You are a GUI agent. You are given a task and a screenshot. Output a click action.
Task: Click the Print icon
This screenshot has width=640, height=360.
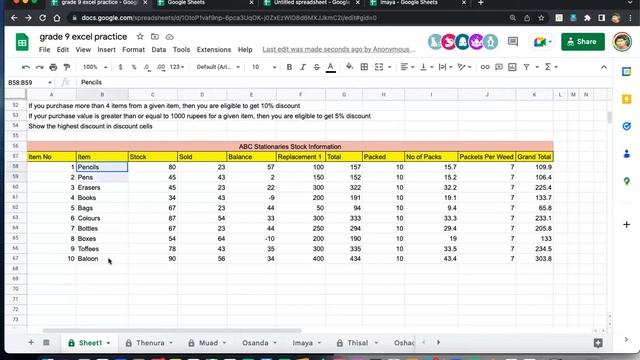tap(53, 67)
